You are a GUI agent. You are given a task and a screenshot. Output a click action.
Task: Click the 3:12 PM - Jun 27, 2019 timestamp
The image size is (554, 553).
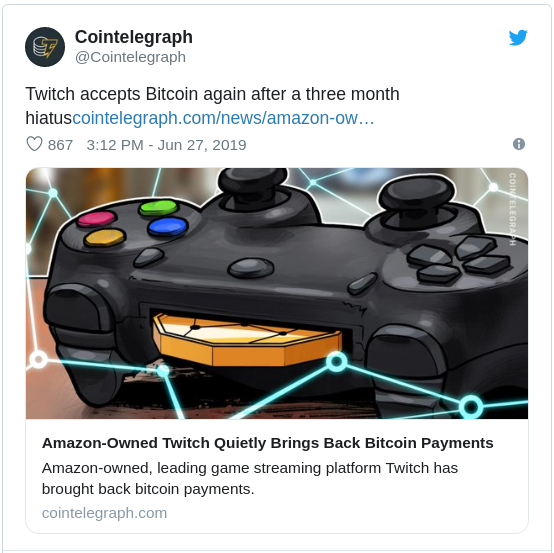[x=166, y=145]
